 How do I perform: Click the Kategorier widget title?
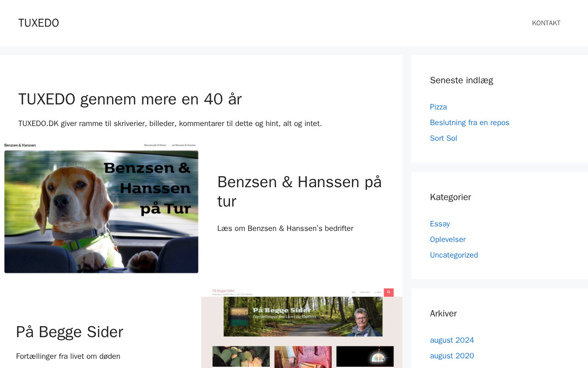point(450,197)
